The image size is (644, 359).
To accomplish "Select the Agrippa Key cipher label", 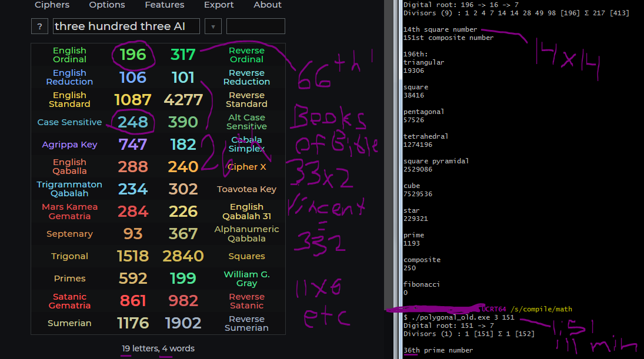I will pos(69,145).
